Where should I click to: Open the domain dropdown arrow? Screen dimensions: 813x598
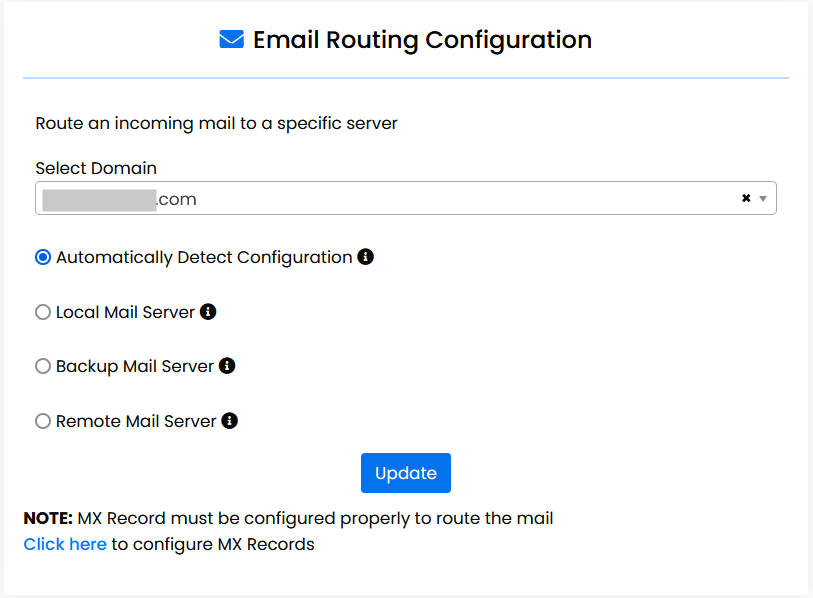pyautogui.click(x=763, y=198)
